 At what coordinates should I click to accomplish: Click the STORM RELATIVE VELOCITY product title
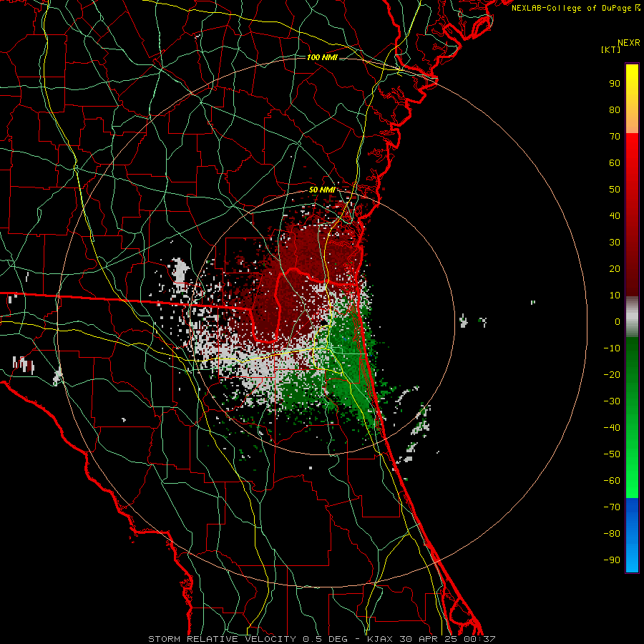click(222, 639)
